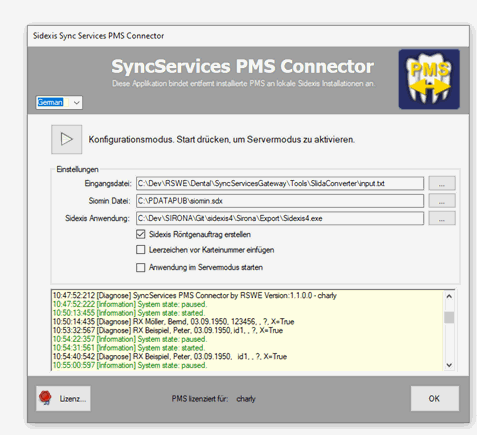This screenshot has height=435, width=477.
Task: Click the Sidexis Anwendung path field
Action: click(x=280, y=218)
